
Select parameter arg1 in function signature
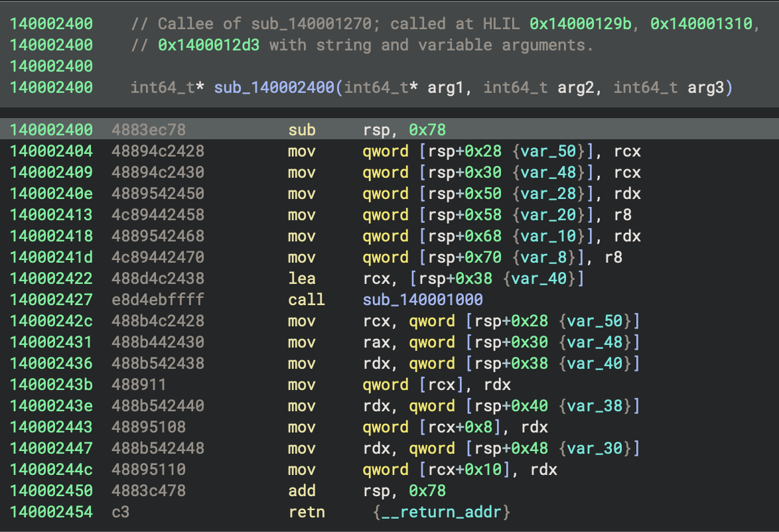[x=445, y=88]
